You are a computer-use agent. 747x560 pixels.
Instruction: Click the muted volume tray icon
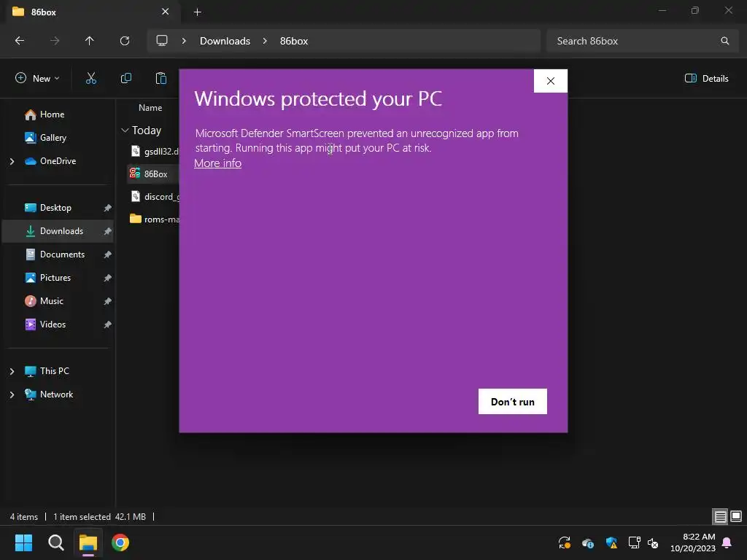653,542
